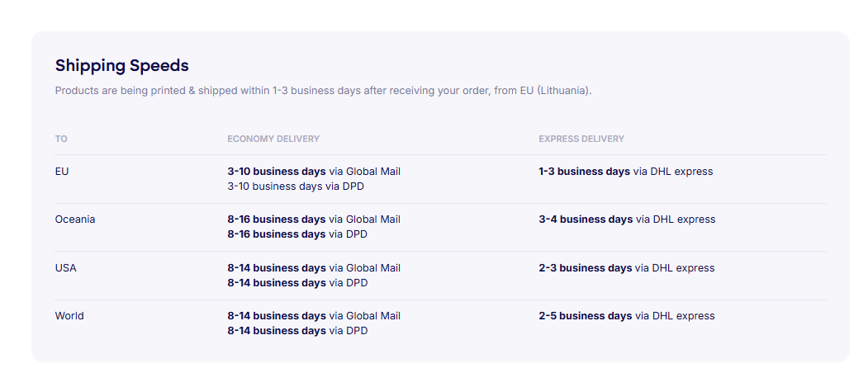
Task: Click Oceania economy DPD delivery time
Action: click(297, 234)
